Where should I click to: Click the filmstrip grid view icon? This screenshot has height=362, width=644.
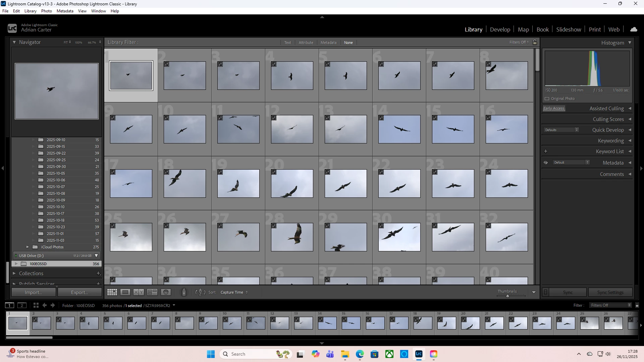[36, 305]
